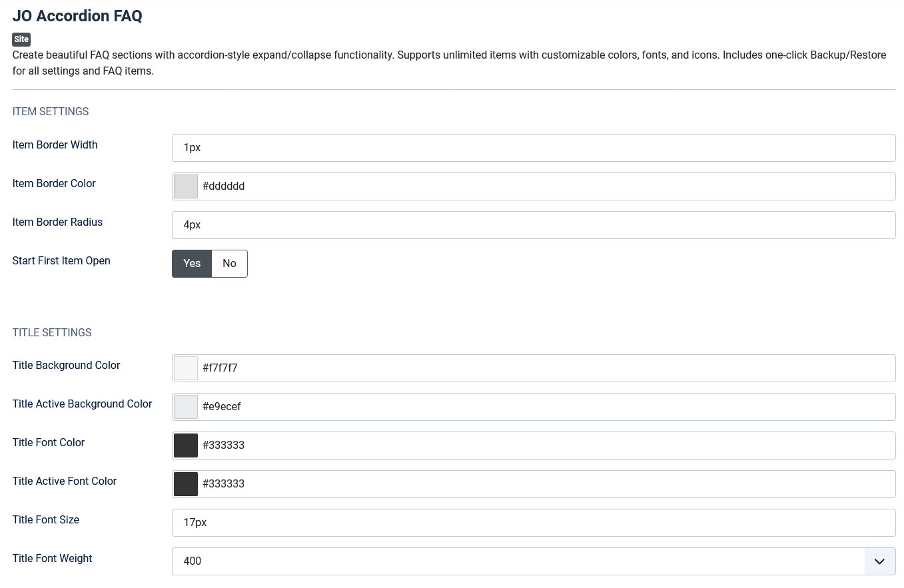Viewport: 904px width, 588px height.
Task: Click the Item Border Color swatch
Action: [x=186, y=186]
